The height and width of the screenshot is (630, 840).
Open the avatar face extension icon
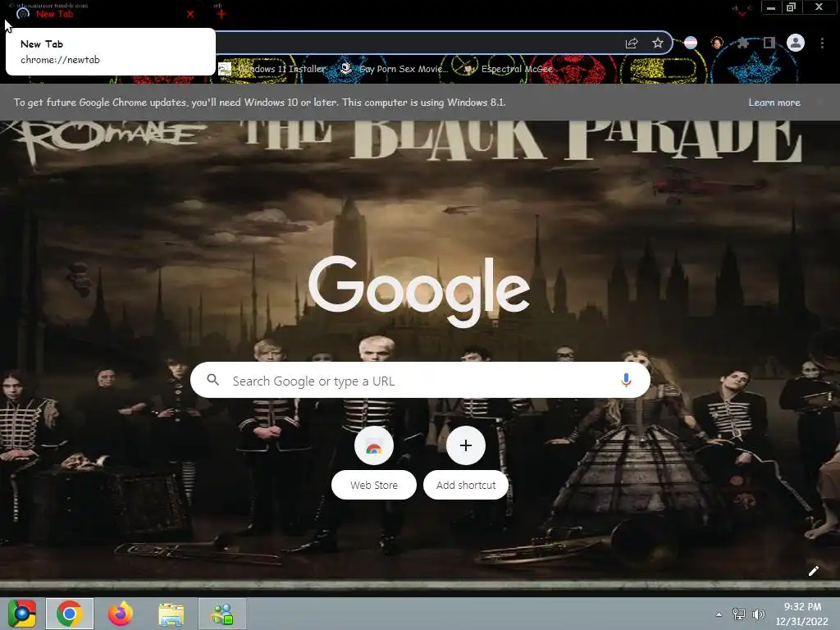click(717, 43)
